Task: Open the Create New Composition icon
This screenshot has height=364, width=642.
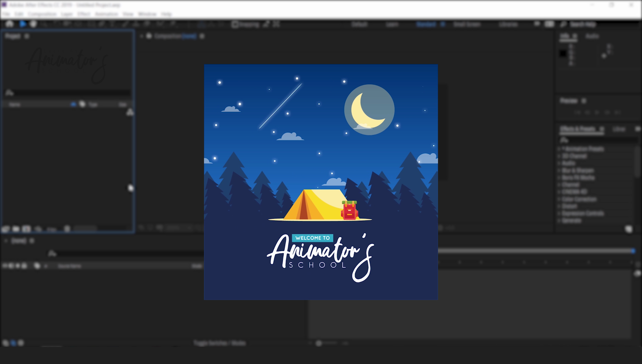Action: point(26,229)
